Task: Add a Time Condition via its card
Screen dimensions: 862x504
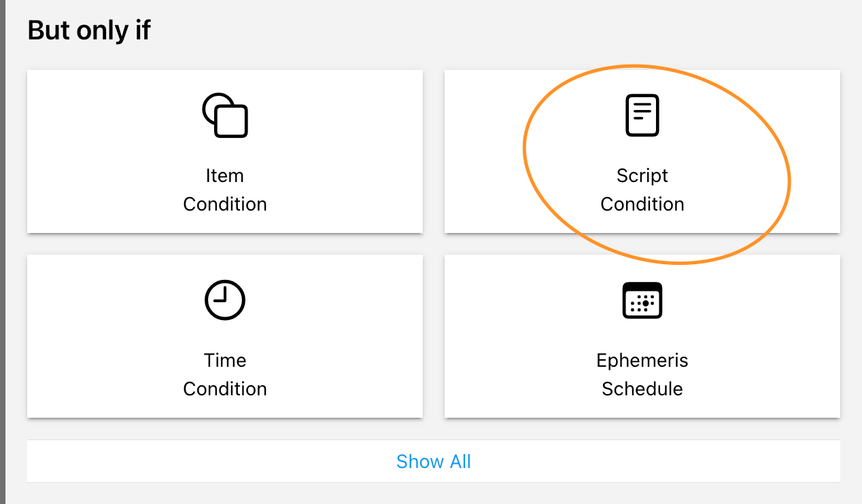Action: point(225,336)
